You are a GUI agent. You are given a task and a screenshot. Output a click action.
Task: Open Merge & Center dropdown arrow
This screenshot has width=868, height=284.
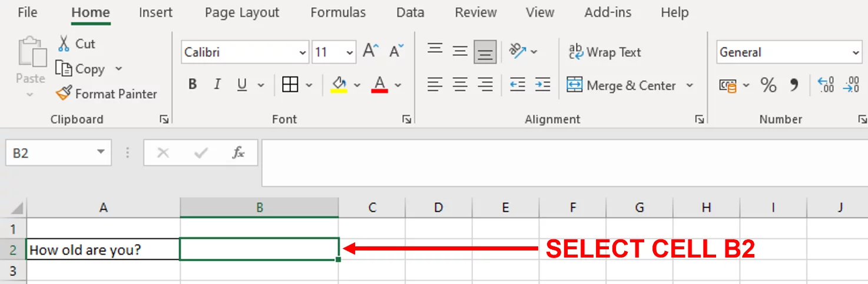coord(690,85)
